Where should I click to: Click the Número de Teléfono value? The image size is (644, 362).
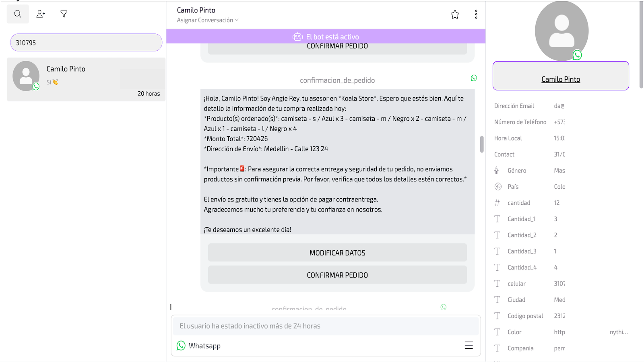[x=559, y=122]
